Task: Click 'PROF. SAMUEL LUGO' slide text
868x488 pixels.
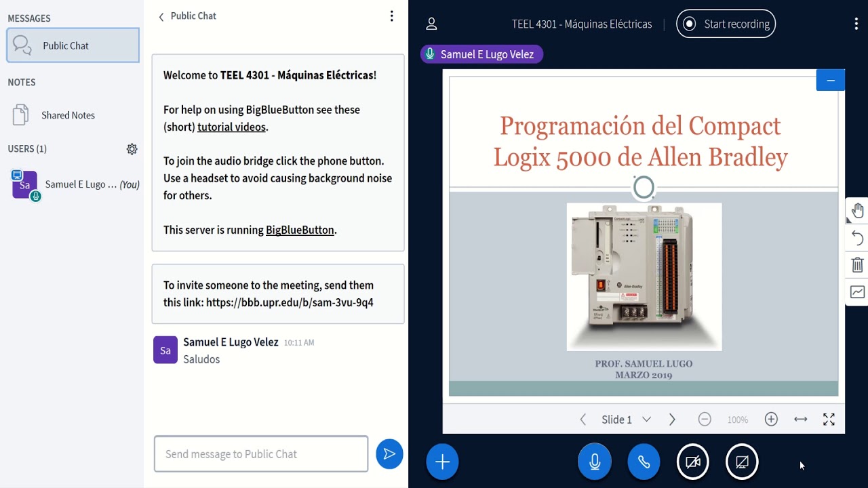Action: (x=644, y=364)
